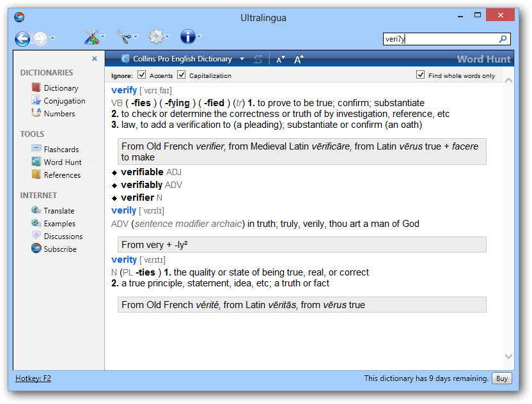Viewport: 532px width, 404px height.
Task: Select Word Hunt in the sidebar
Action: coord(63,162)
